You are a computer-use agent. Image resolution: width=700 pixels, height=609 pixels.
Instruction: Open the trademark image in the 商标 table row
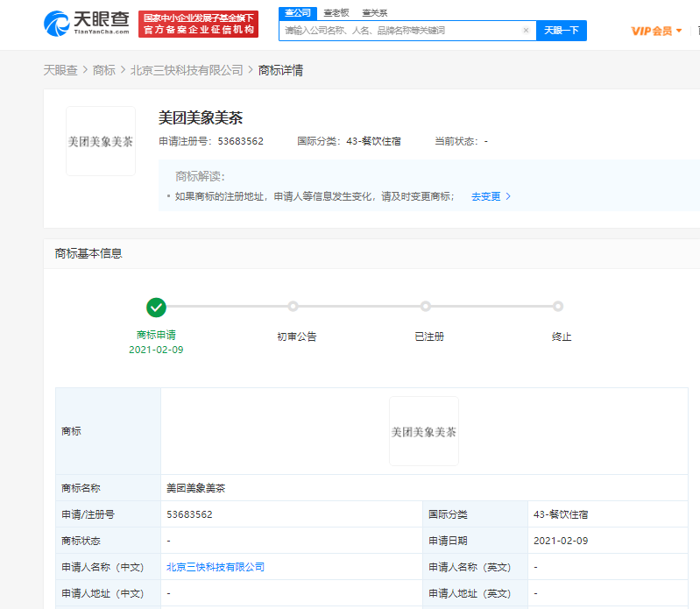click(x=424, y=431)
